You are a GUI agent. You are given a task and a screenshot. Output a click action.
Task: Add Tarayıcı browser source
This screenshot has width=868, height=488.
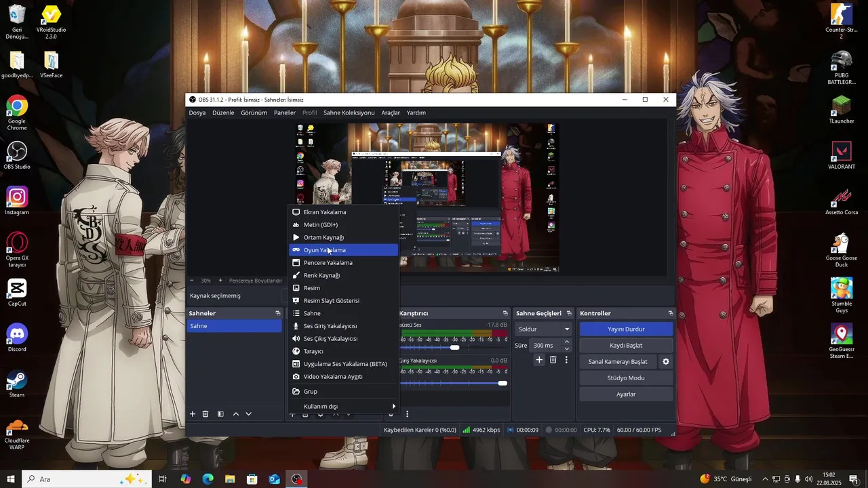coord(344,352)
